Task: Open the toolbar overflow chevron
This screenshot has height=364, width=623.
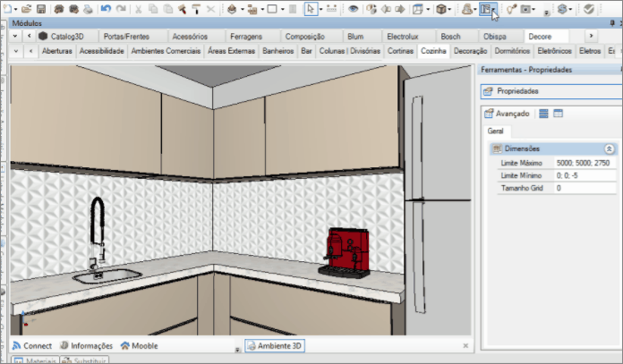Action: (x=547, y=13)
